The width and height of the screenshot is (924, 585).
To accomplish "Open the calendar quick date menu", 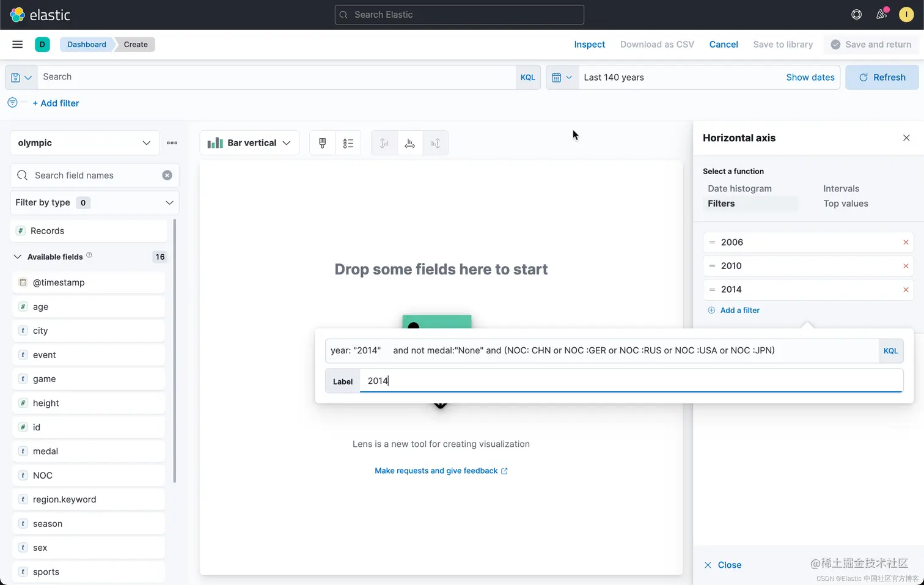I will 562,77.
